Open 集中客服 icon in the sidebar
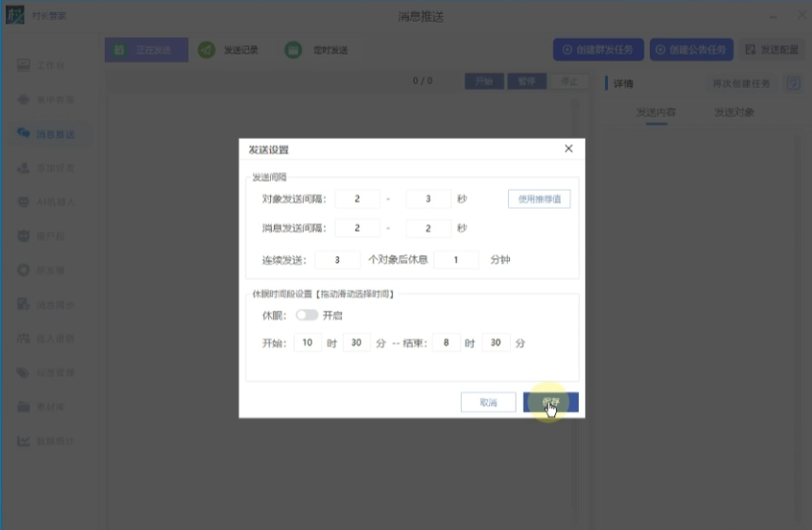 24,99
